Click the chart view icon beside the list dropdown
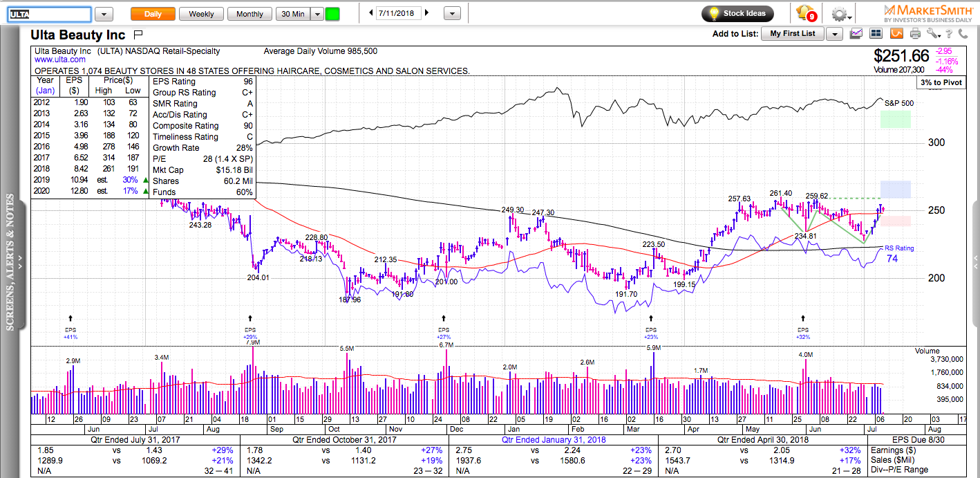The height and width of the screenshot is (478, 980). pyautogui.click(x=856, y=33)
